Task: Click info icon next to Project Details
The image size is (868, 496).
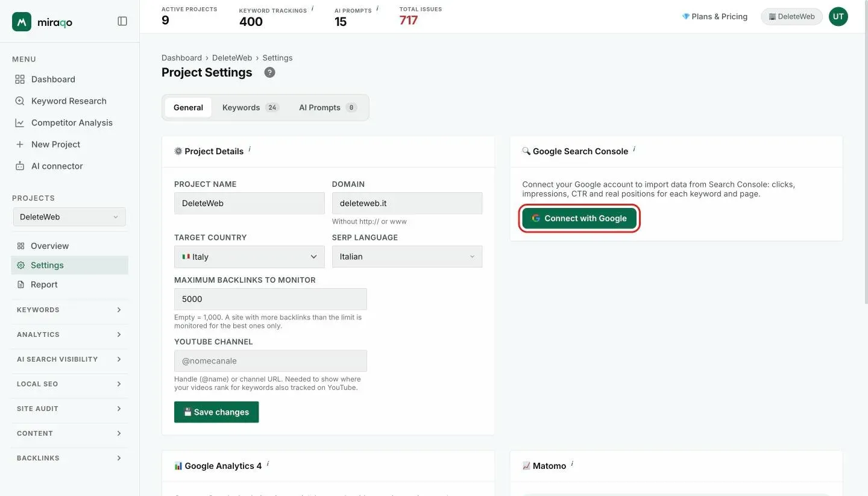Action: pyautogui.click(x=250, y=149)
